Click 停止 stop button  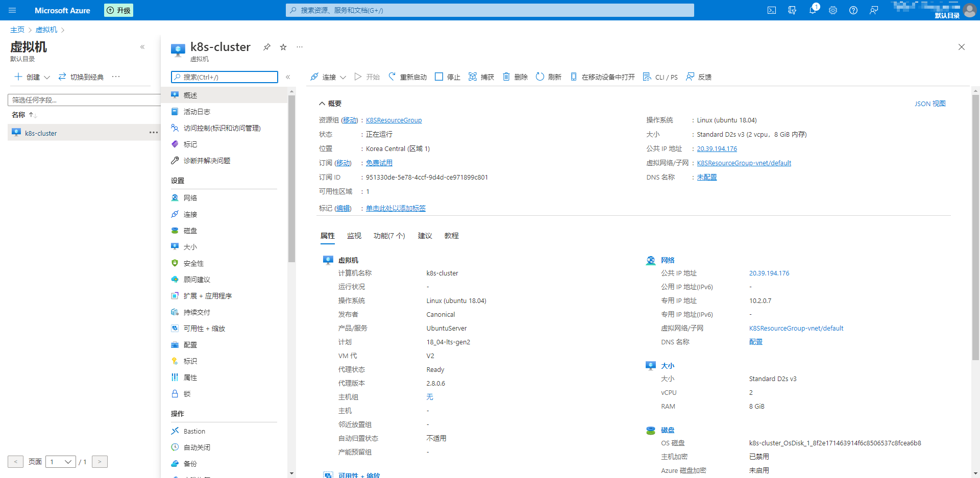pyautogui.click(x=448, y=77)
